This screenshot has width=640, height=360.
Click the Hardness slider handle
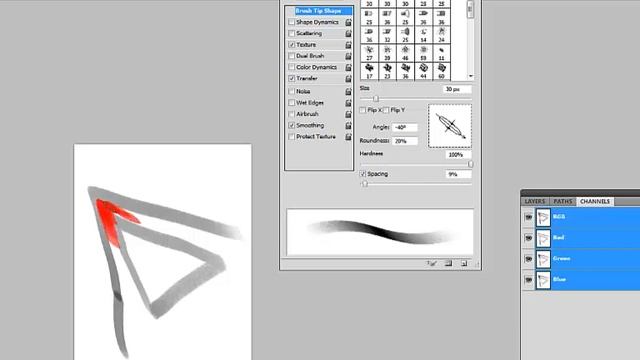point(470,164)
